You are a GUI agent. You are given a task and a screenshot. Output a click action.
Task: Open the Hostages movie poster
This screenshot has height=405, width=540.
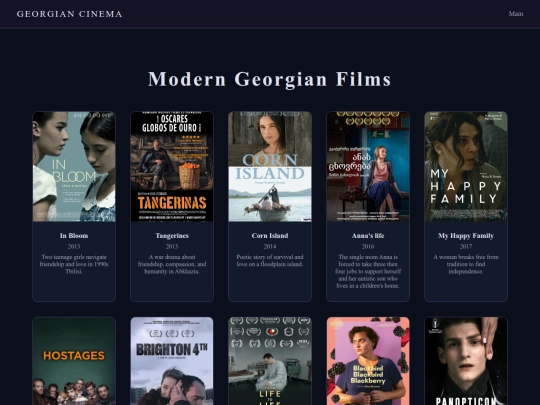click(x=74, y=361)
